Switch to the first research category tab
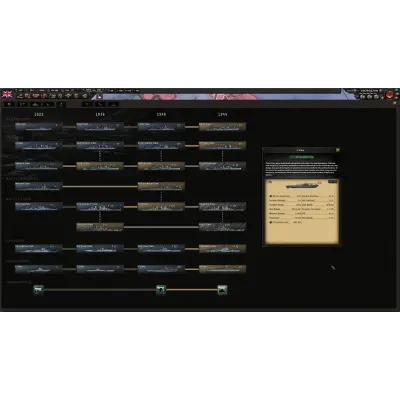Viewport: 400px width, 400px height. [x=9, y=104]
